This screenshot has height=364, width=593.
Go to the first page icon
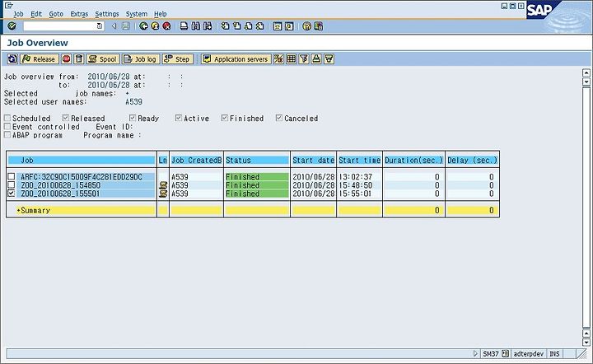(226, 26)
